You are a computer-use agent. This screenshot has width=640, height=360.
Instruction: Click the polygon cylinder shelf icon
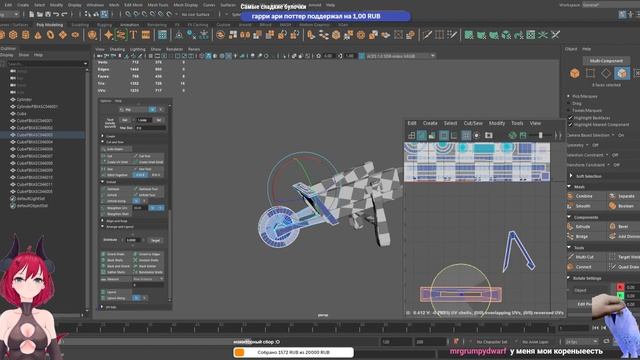click(25, 35)
